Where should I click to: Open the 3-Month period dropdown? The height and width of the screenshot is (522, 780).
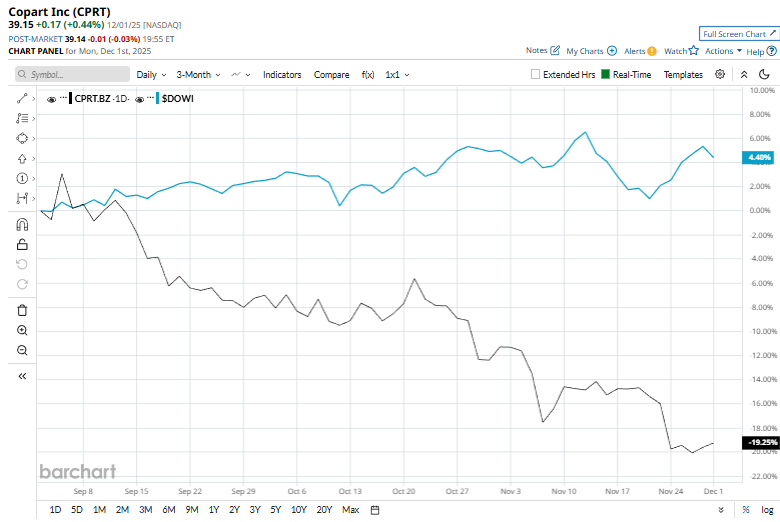(x=198, y=74)
